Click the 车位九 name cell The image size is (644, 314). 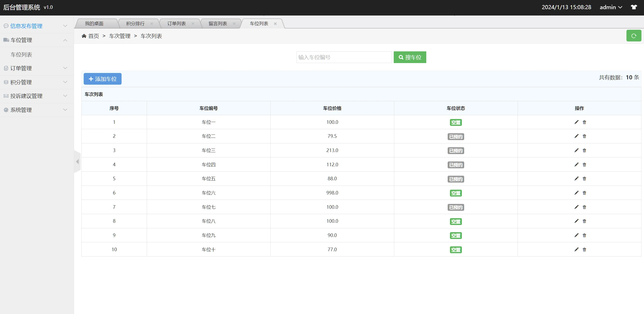(x=209, y=235)
